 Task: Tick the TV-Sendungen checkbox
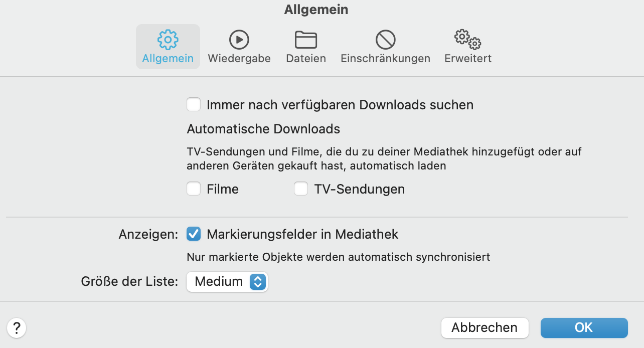[x=301, y=189]
